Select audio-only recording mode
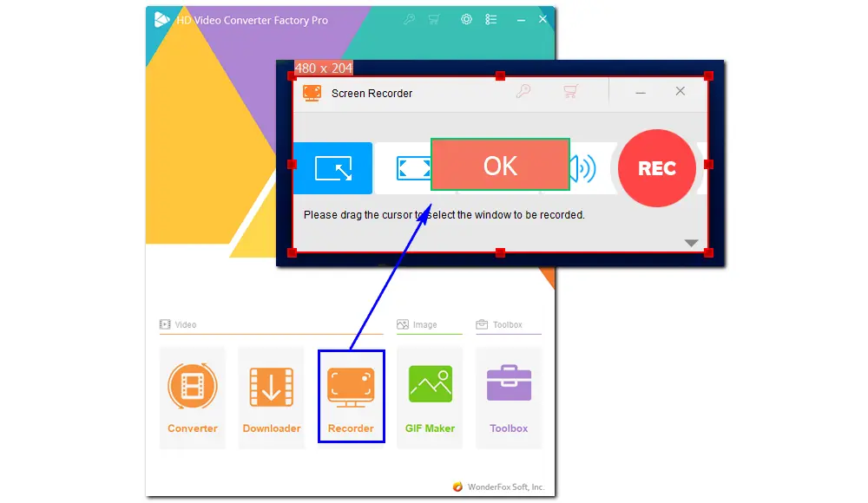 pos(583,168)
